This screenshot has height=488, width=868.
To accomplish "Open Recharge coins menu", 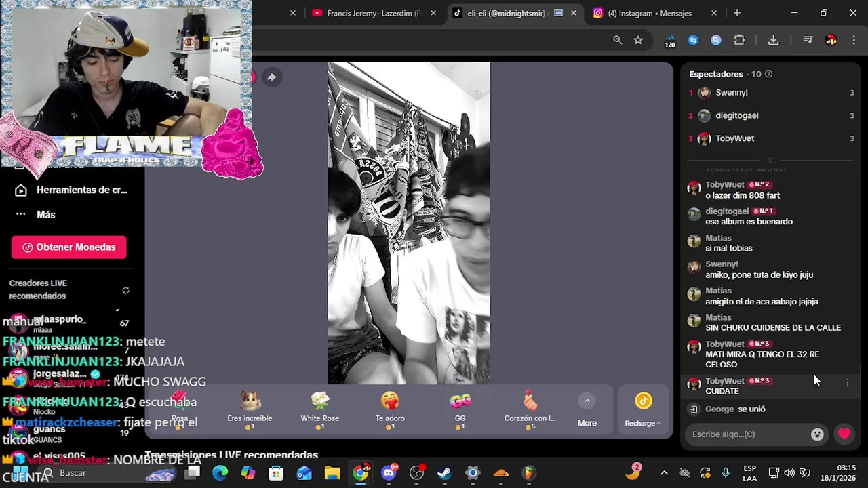I will click(643, 410).
